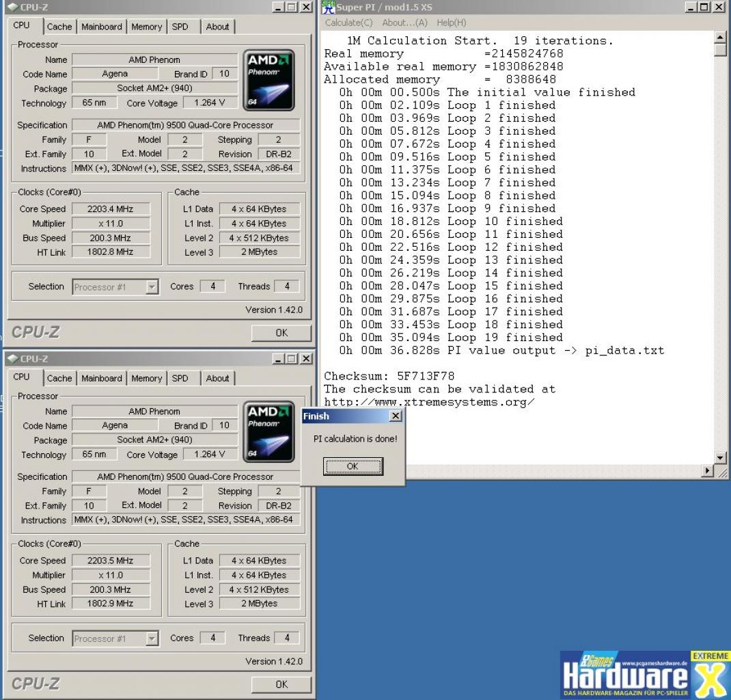This screenshot has height=700, width=731.
Task: Click Multiplier x 11.0 in top CPU-Z
Action: point(111,224)
